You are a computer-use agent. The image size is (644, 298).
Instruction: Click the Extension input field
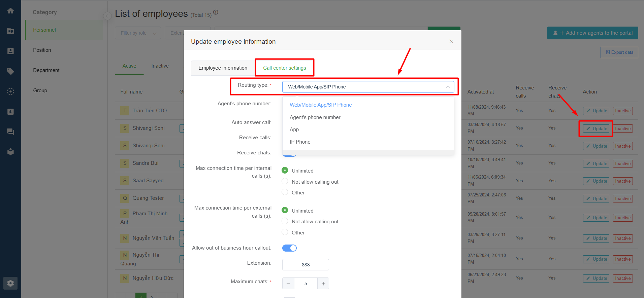tap(305, 265)
